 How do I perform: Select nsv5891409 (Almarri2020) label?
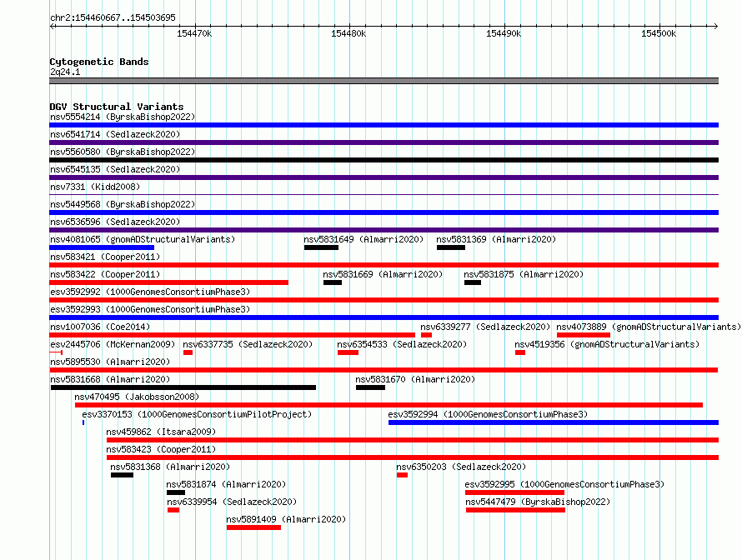click(286, 519)
